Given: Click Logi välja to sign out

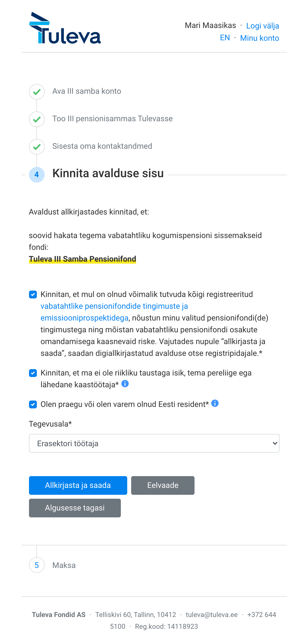Looking at the screenshot, I should click(263, 26).
